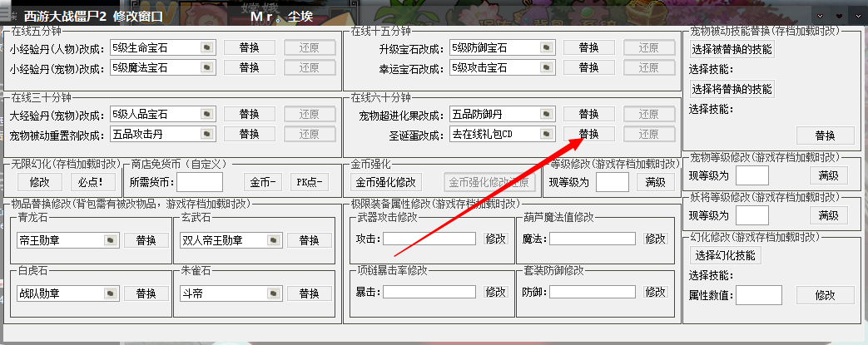
Task: Click 选择被替换的技能 button
Action: tap(732, 49)
